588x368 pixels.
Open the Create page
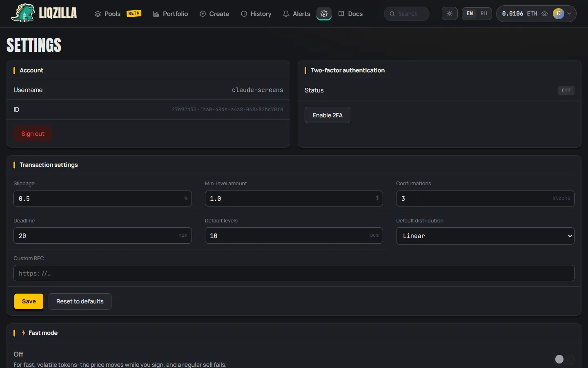(x=214, y=13)
